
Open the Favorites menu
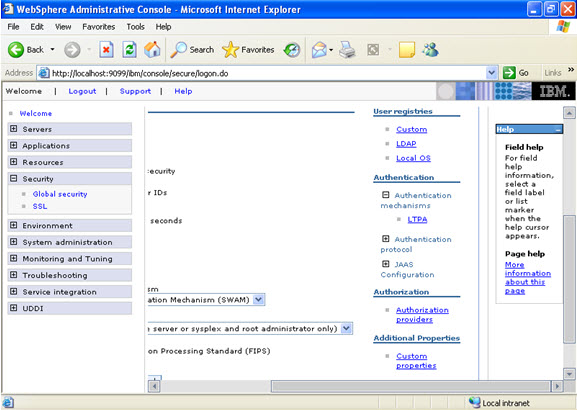[x=99, y=27]
